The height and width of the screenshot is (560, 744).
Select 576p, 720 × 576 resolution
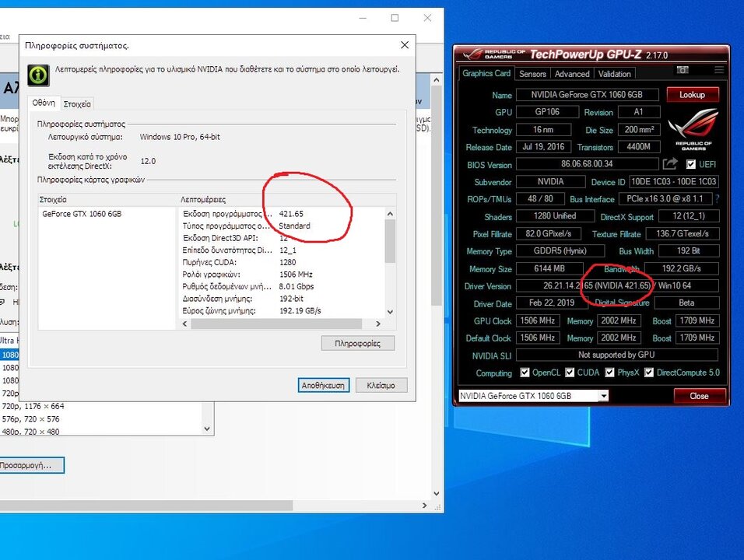tap(31, 419)
